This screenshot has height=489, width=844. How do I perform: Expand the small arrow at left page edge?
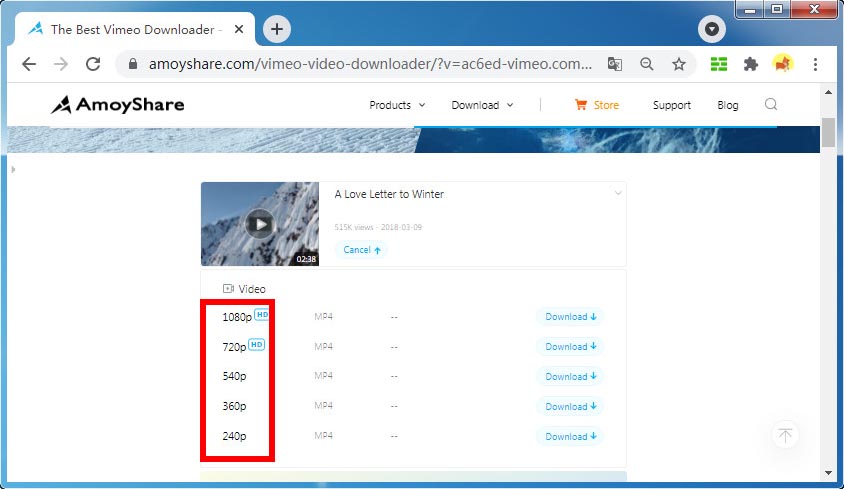(x=13, y=170)
